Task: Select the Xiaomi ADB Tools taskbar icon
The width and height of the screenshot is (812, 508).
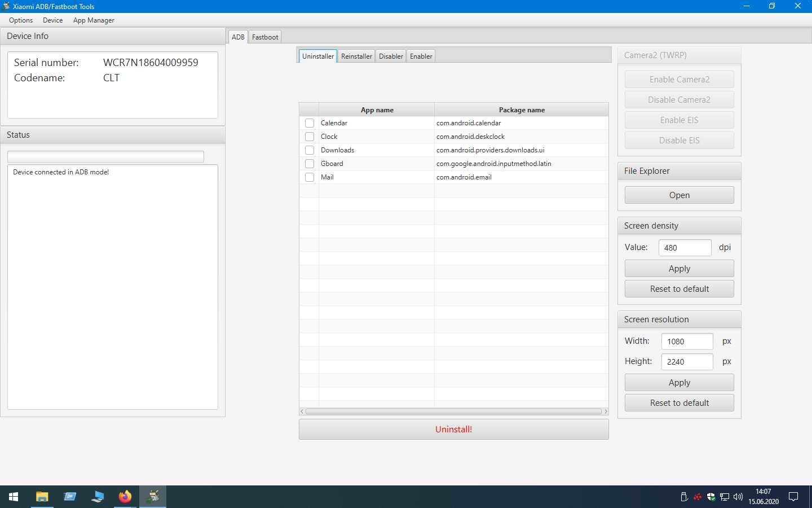Action: [x=153, y=497]
